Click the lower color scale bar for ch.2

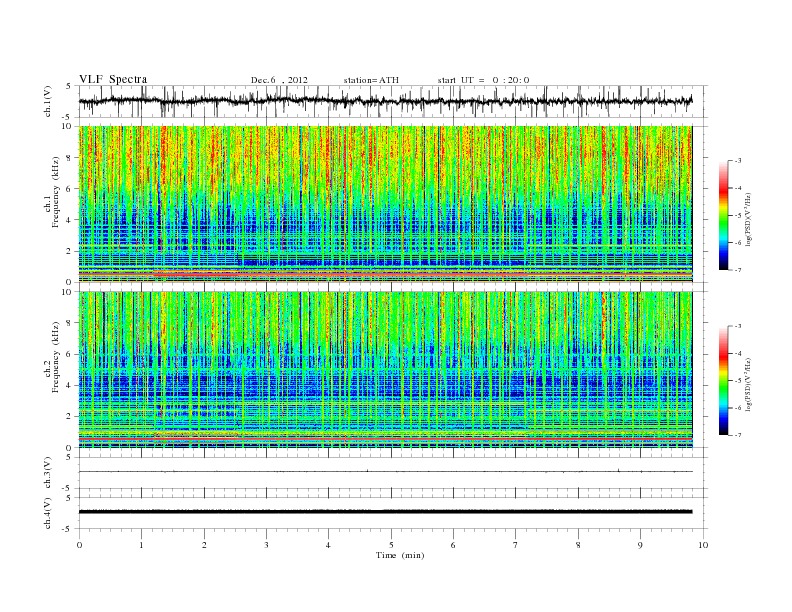[x=724, y=381]
